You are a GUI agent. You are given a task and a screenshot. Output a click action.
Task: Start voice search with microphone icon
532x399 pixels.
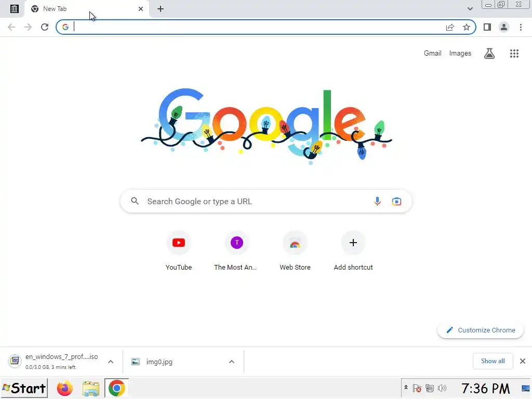pyautogui.click(x=377, y=201)
